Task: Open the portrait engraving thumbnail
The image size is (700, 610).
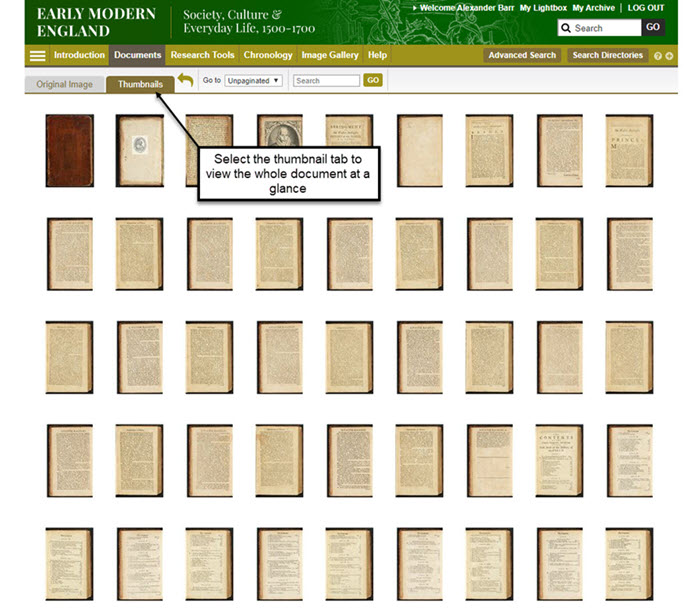Action: pyautogui.click(x=280, y=130)
